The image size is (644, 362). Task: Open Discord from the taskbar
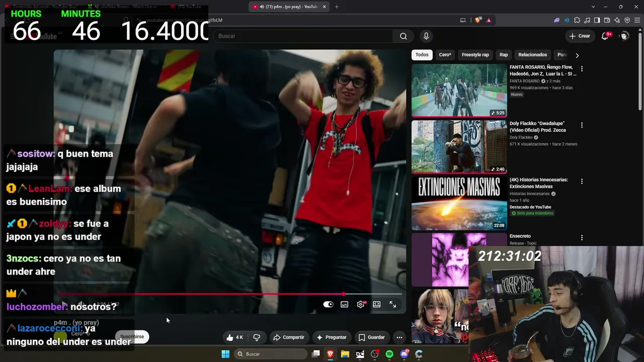pyautogui.click(x=404, y=354)
